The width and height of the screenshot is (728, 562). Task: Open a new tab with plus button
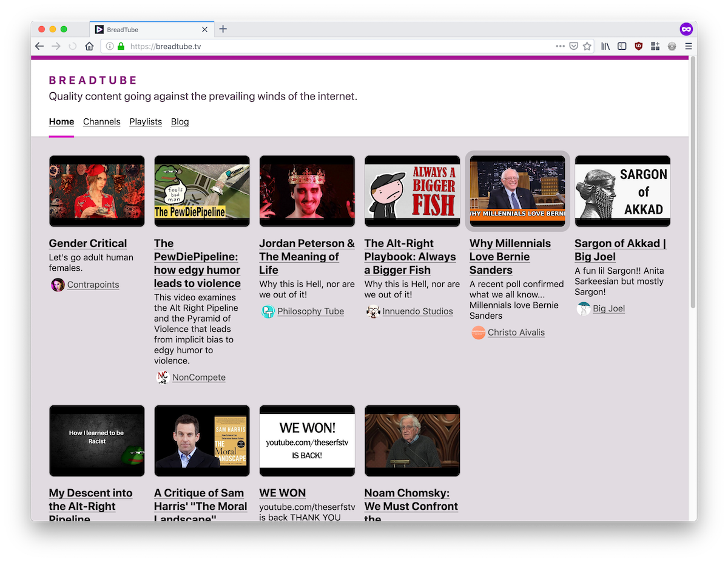[x=223, y=29]
